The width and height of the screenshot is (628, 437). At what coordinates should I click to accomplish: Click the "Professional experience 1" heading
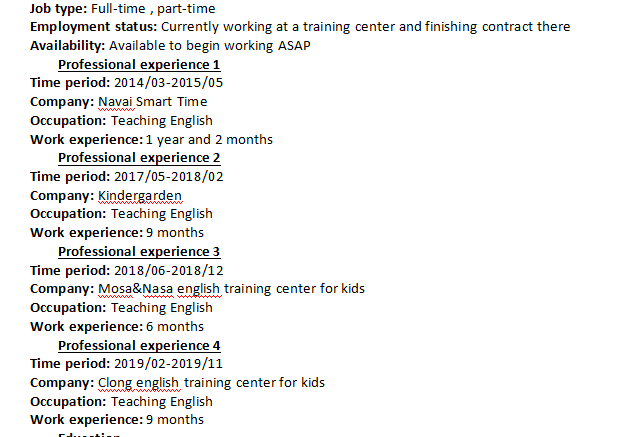point(139,65)
